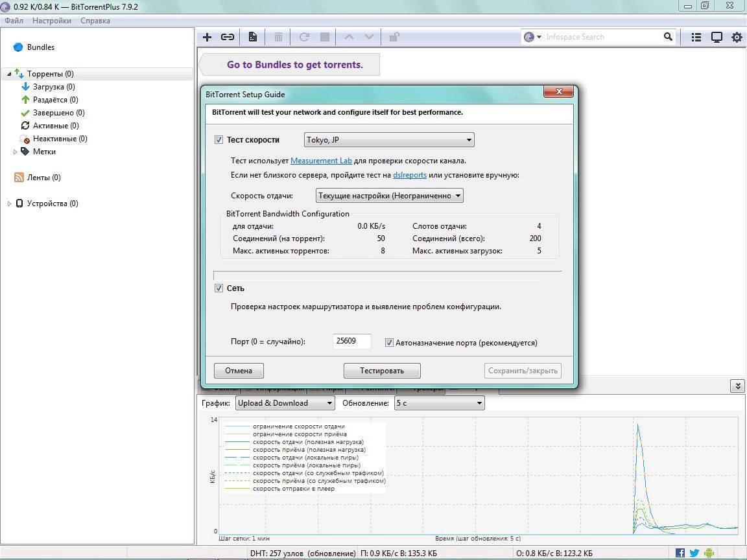Click the Move Down Queue arrow
This screenshot has width=747, height=560.
point(369,37)
